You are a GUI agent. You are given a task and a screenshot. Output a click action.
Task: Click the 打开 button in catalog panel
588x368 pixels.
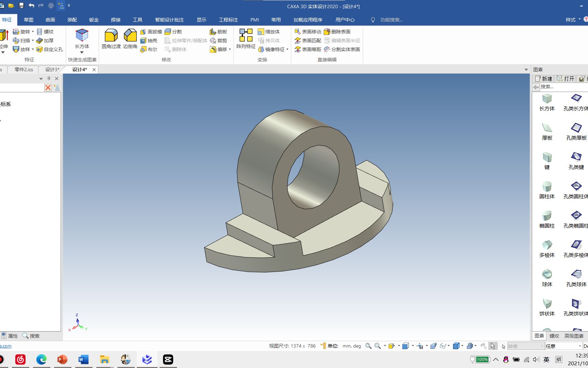566,79
